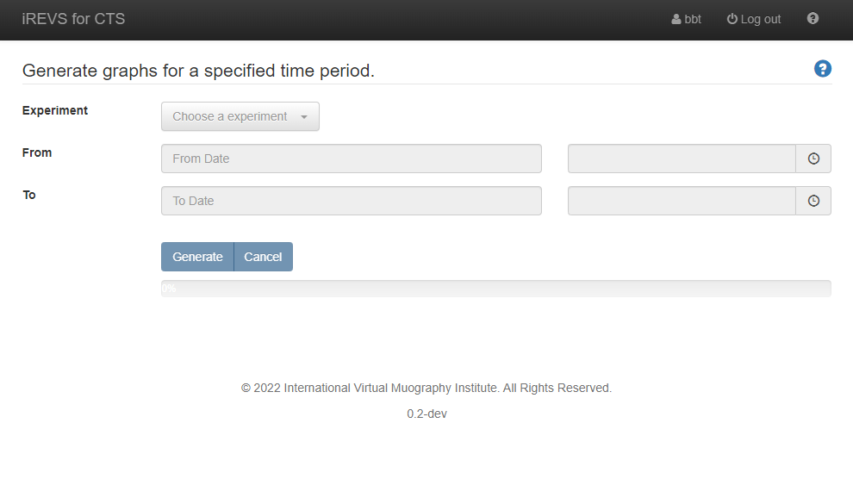This screenshot has width=853, height=504.
Task: Open the clock time picker in the To row
Action: click(x=813, y=201)
